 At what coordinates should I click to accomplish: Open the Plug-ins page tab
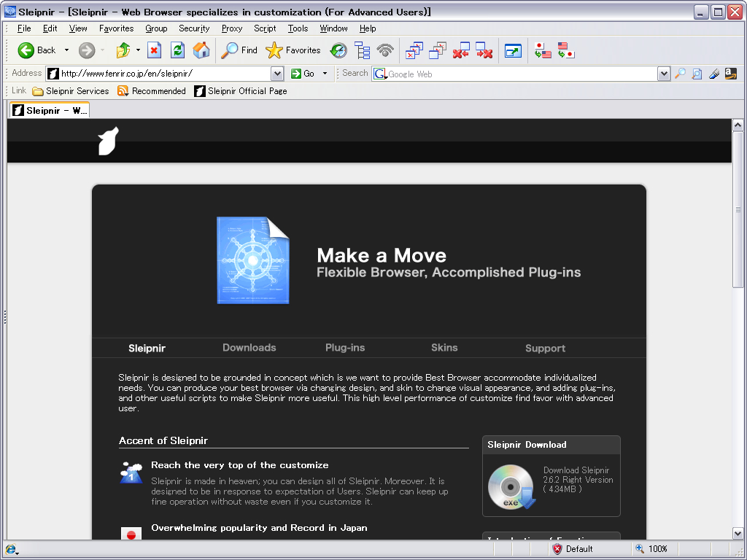pyautogui.click(x=345, y=348)
